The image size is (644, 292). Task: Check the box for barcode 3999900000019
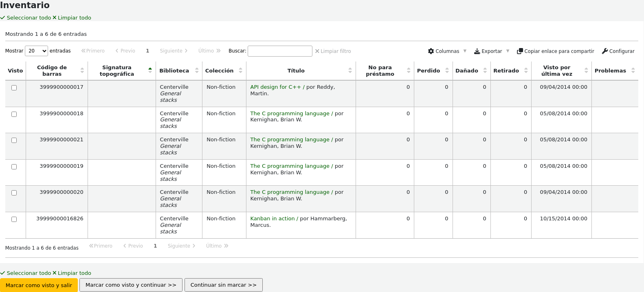click(x=14, y=167)
